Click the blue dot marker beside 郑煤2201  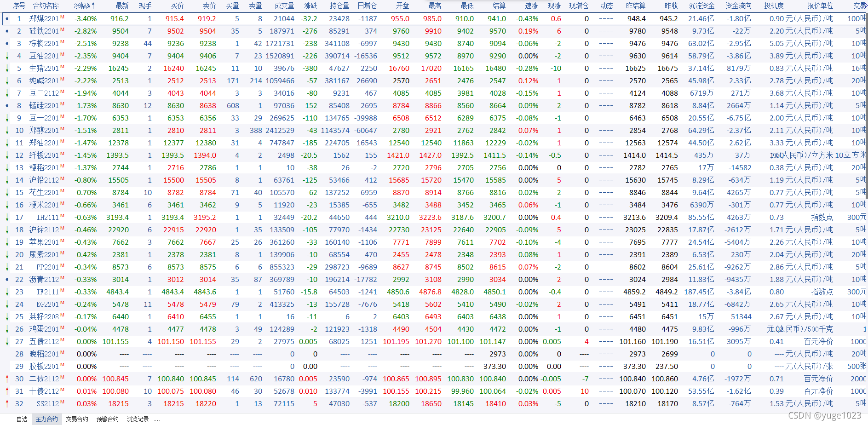[x=7, y=19]
